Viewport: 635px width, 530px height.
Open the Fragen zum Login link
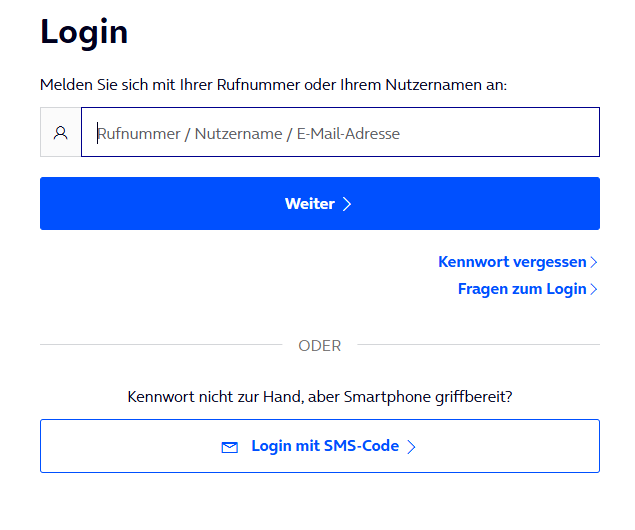click(x=522, y=289)
